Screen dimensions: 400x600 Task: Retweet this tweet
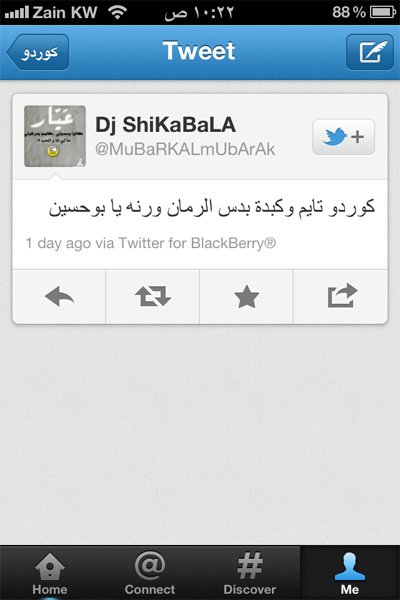point(153,297)
